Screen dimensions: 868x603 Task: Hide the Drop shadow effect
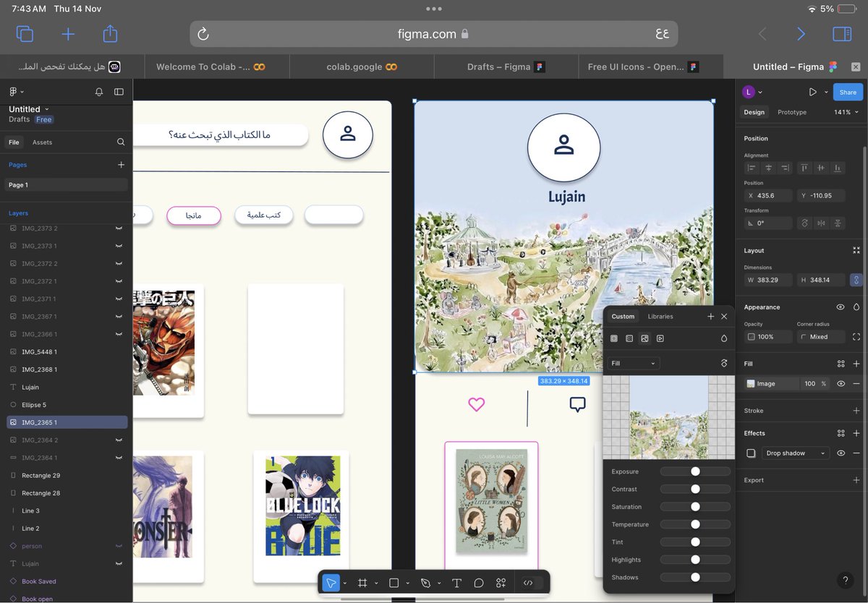(x=841, y=453)
